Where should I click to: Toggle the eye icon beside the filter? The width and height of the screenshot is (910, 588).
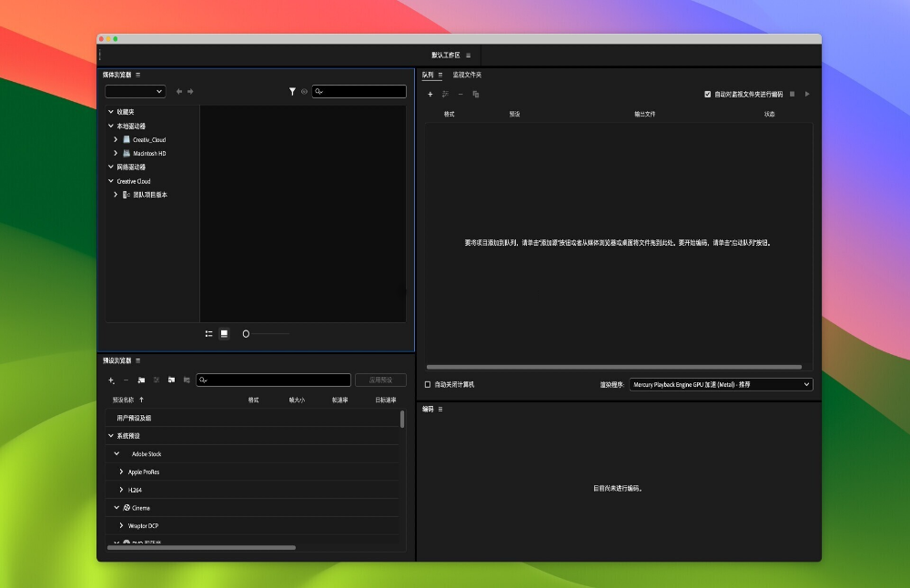304,92
